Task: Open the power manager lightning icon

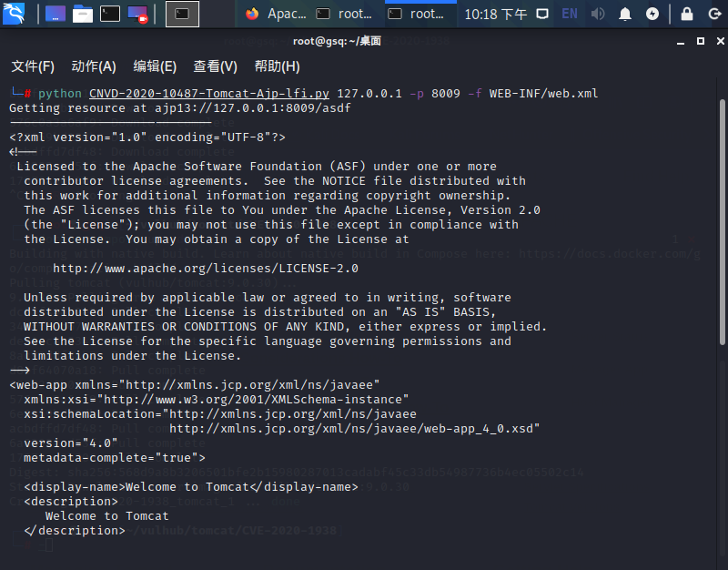Action: [652, 14]
